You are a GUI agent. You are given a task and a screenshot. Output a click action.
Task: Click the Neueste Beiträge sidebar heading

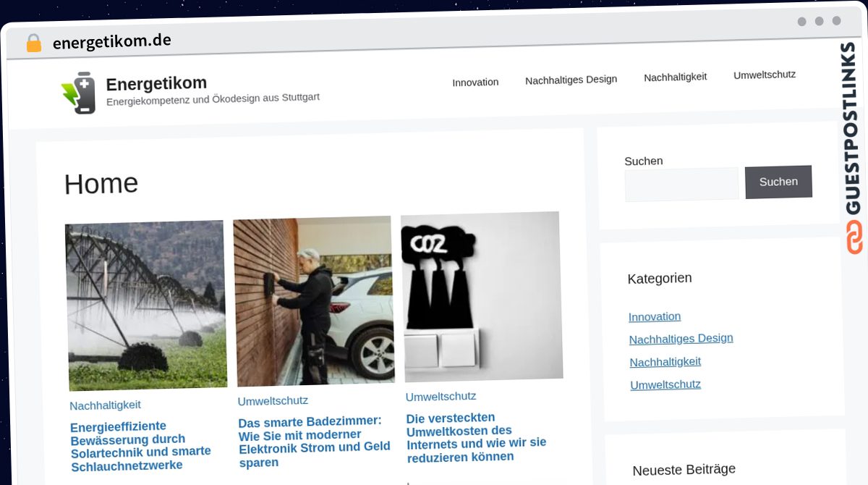click(x=684, y=470)
